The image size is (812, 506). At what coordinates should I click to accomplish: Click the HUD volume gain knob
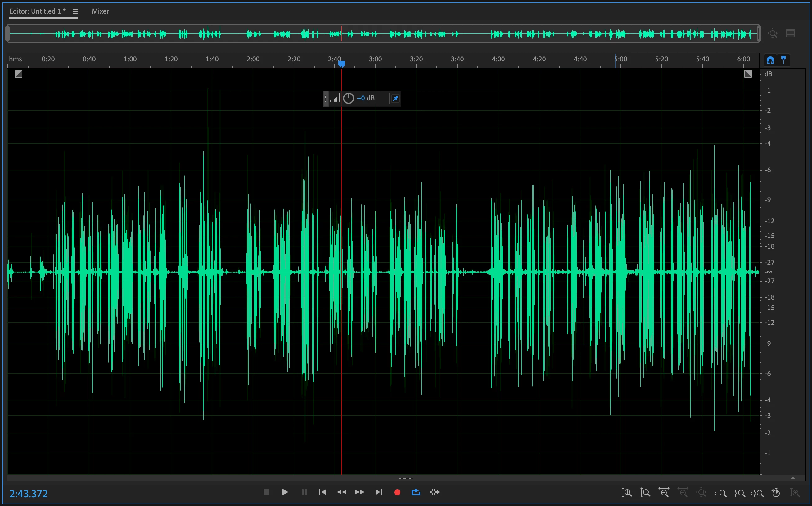click(x=348, y=98)
